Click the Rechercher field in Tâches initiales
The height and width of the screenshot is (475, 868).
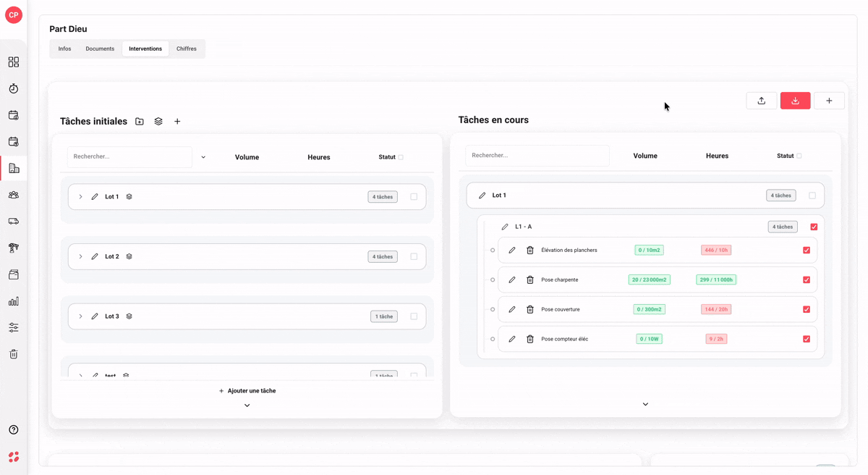[130, 157]
